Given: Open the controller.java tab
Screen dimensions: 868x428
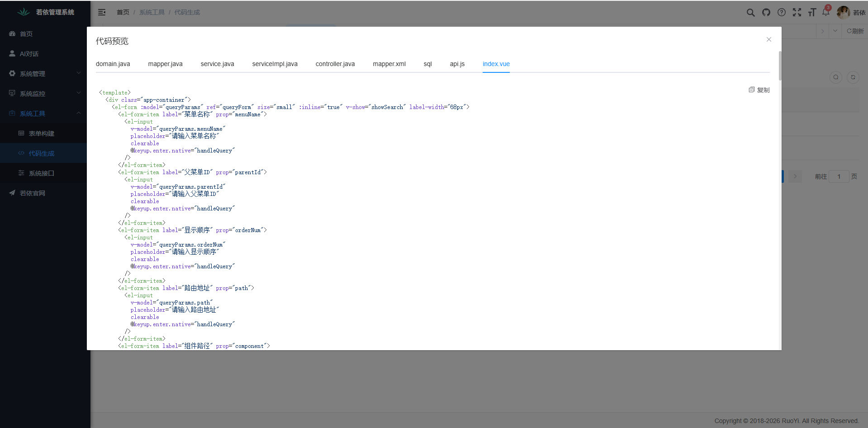Looking at the screenshot, I should pos(335,64).
